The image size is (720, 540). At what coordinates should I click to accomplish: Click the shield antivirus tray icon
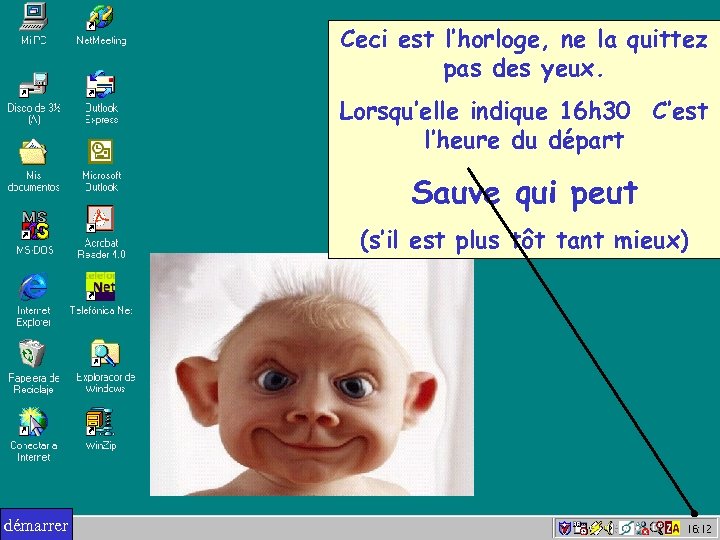click(565, 528)
